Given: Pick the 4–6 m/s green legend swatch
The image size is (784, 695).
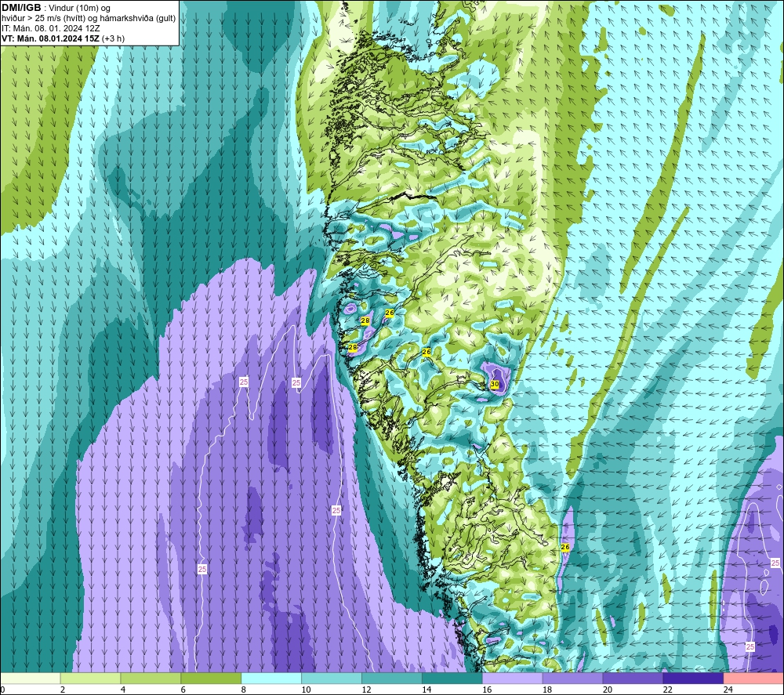Looking at the screenshot, I should [x=151, y=678].
